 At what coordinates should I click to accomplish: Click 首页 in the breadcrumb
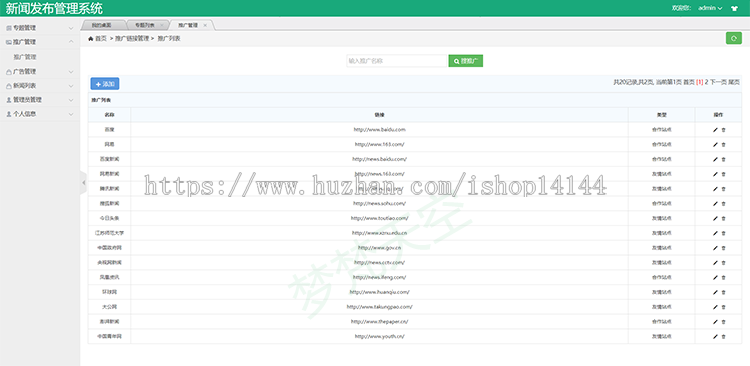[100, 39]
